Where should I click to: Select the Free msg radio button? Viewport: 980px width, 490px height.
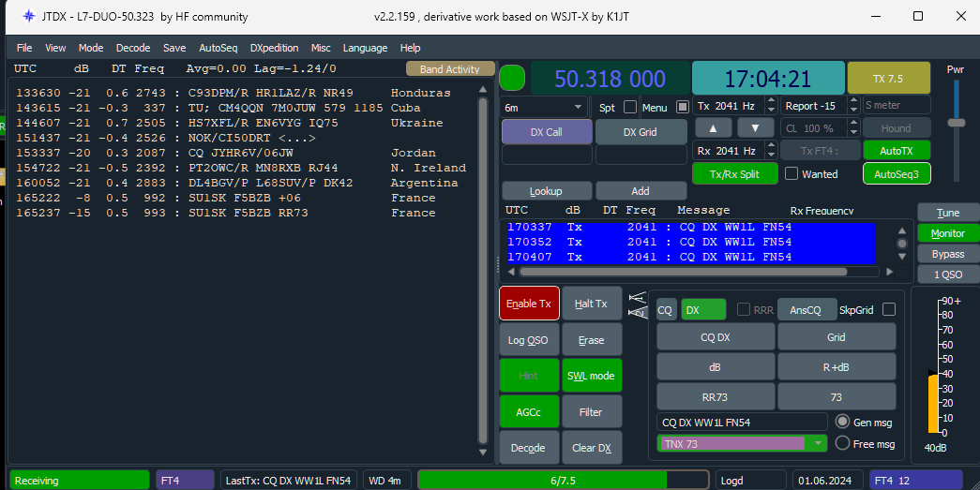point(842,443)
